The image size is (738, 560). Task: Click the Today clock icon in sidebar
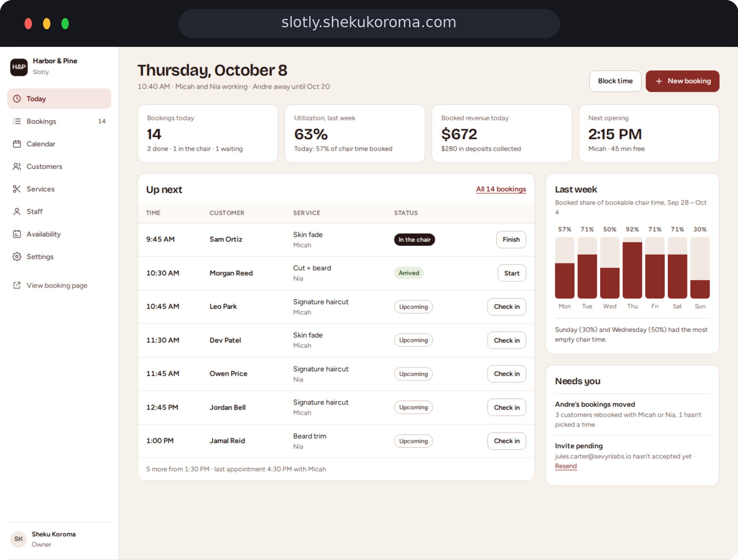[x=17, y=99]
